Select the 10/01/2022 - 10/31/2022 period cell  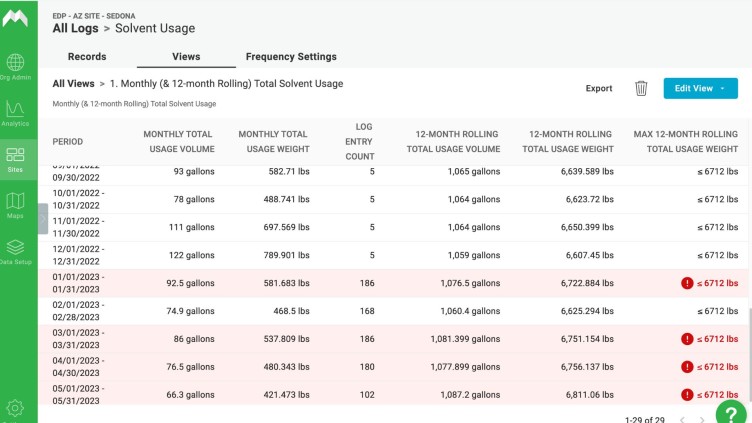pos(78,199)
